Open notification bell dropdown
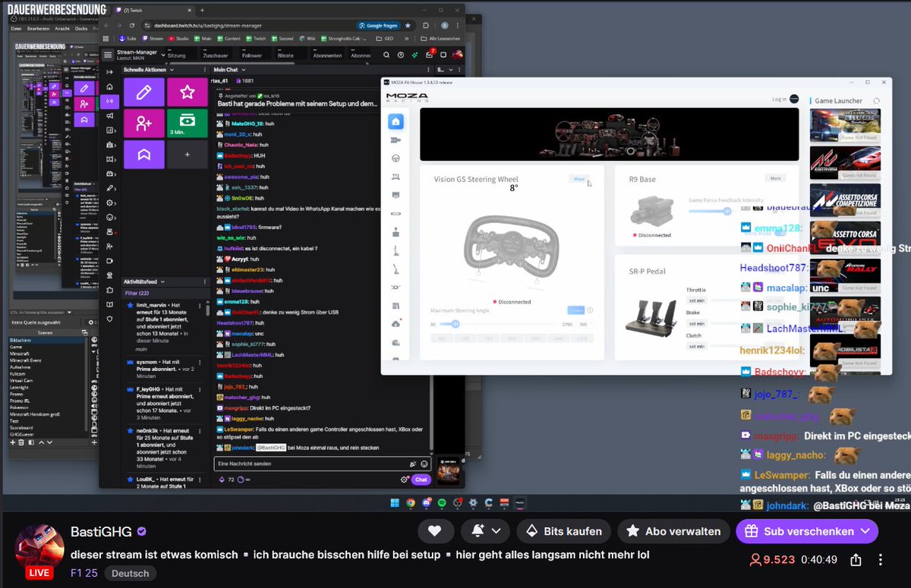Screen dimensions: 911x588 click(x=485, y=531)
